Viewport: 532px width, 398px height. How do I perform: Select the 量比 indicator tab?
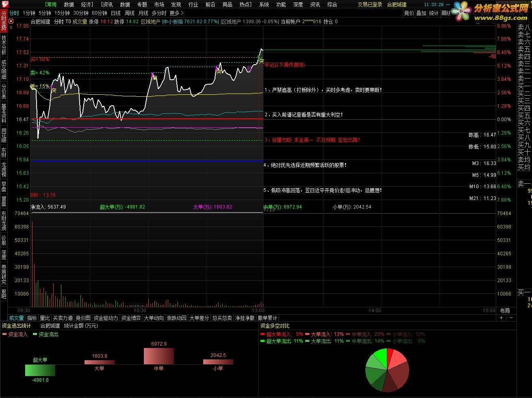[x=45, y=318]
